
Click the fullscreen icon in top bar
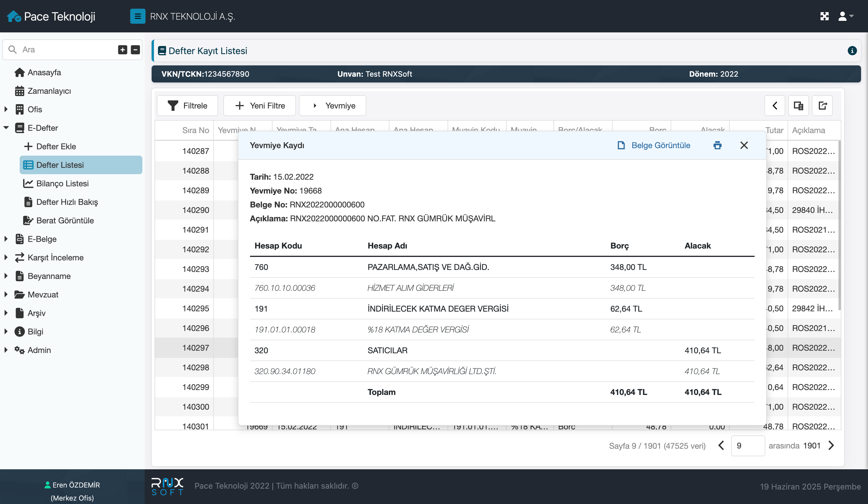click(824, 16)
